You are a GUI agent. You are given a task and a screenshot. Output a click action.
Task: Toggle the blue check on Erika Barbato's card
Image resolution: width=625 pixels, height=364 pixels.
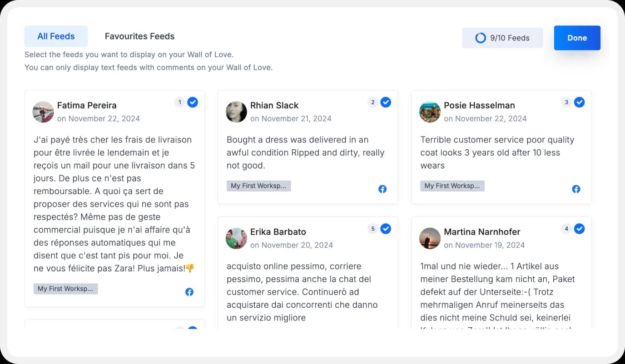click(x=386, y=229)
